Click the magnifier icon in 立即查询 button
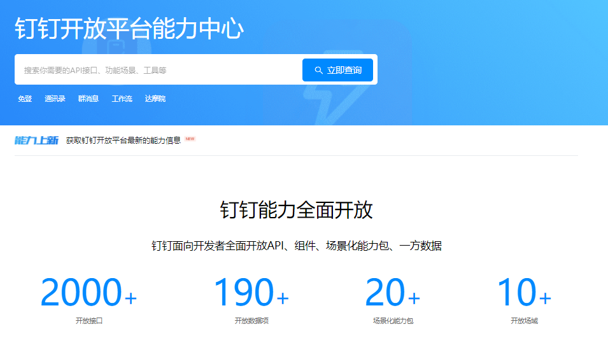This screenshot has width=608, height=364. click(x=318, y=70)
